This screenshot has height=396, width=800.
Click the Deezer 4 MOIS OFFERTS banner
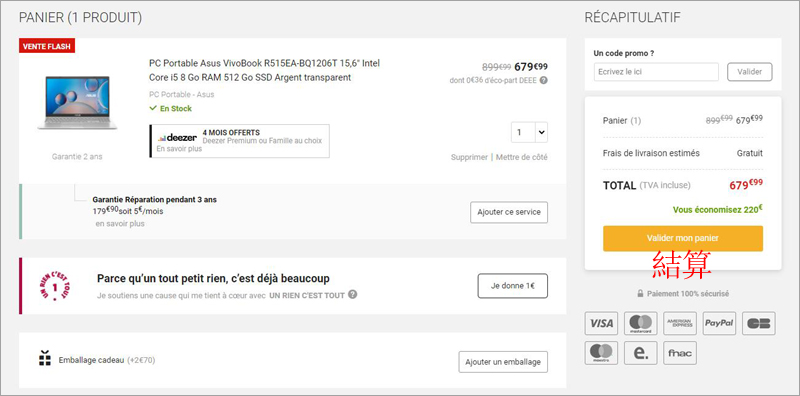coord(239,141)
